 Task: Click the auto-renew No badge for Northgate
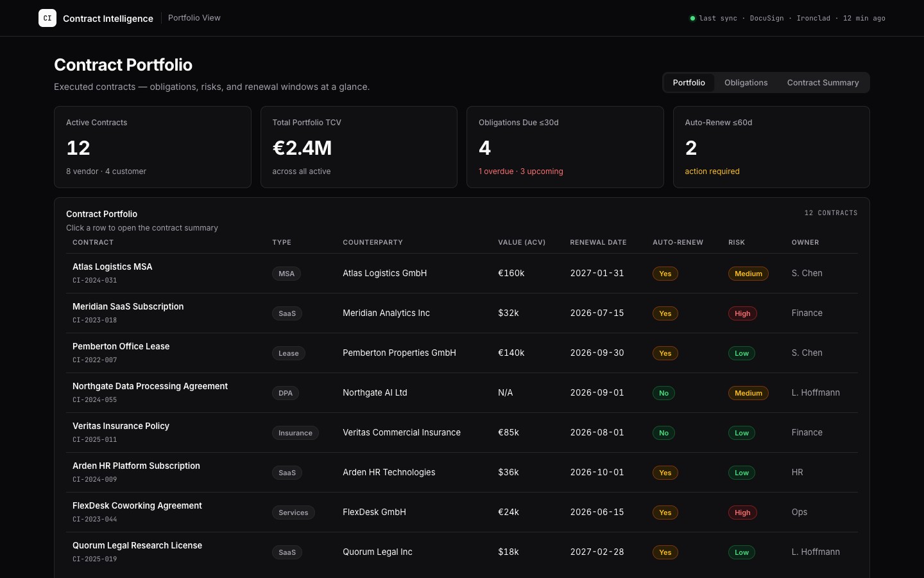663,393
